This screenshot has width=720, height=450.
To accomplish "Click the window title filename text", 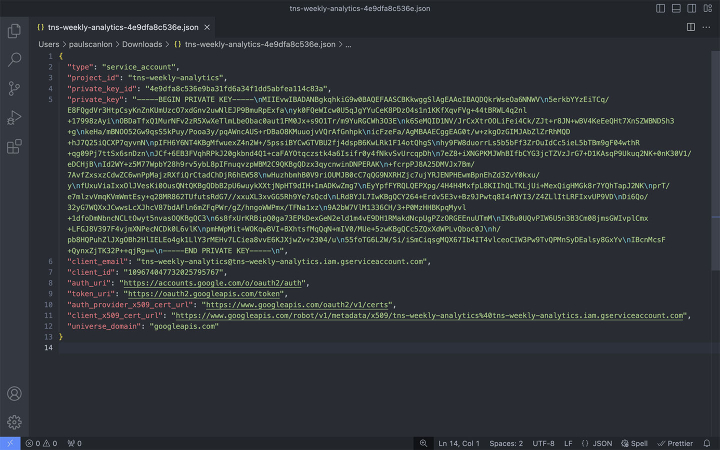I will point(360,8).
